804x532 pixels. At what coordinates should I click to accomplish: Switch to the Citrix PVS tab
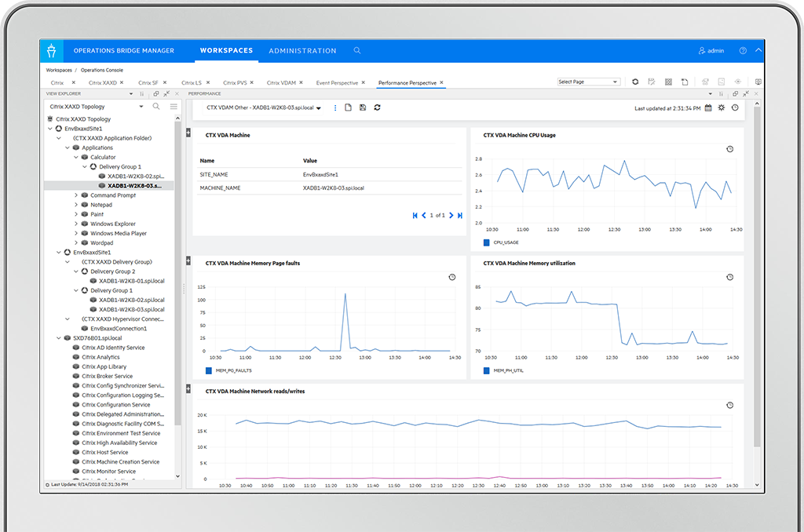point(235,83)
